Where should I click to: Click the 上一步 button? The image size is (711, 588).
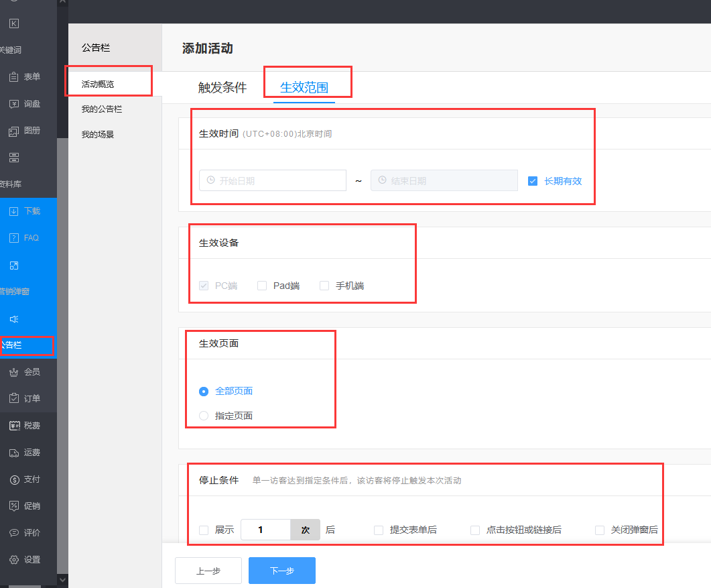coord(208,571)
